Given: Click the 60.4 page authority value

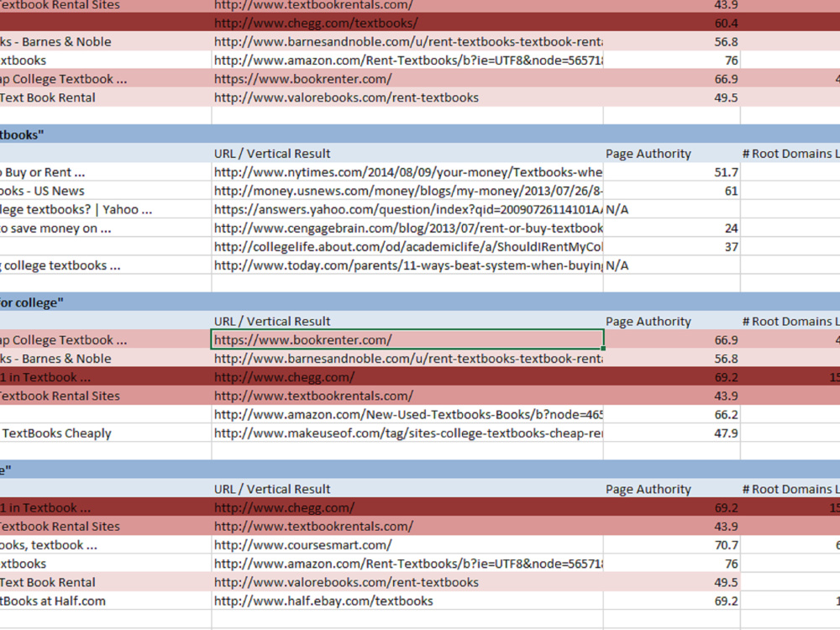Looking at the screenshot, I should pyautogui.click(x=726, y=23).
